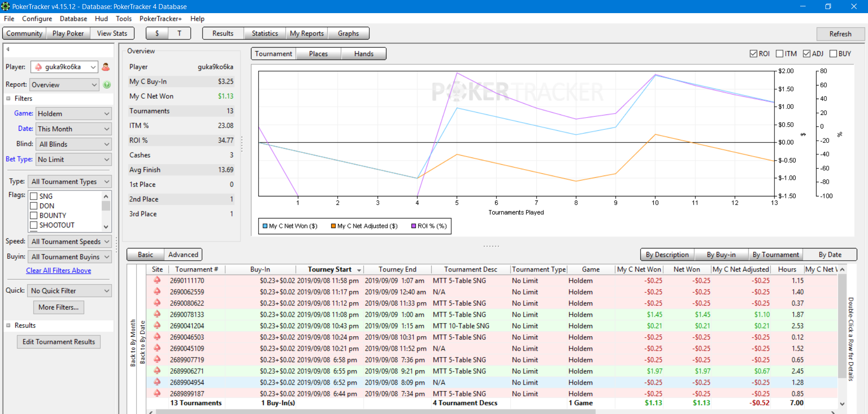Open the Bet Type dropdown showing No Limit
This screenshot has height=414, width=868.
[74, 159]
